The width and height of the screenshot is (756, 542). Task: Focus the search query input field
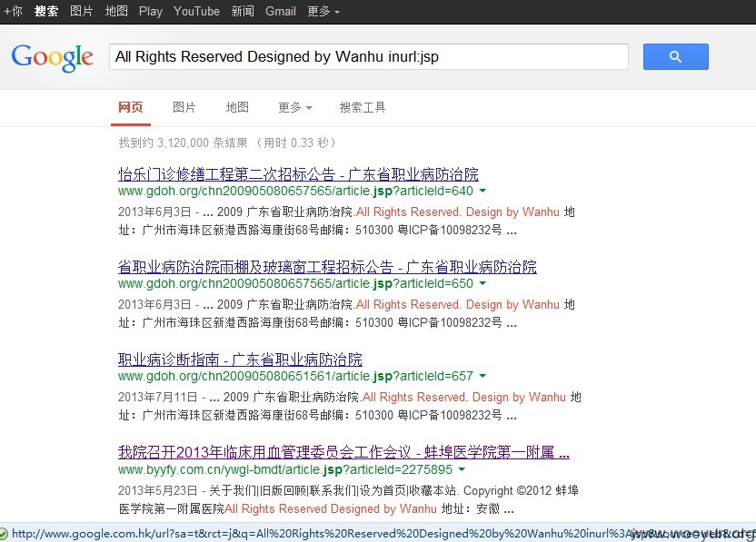coord(369,57)
